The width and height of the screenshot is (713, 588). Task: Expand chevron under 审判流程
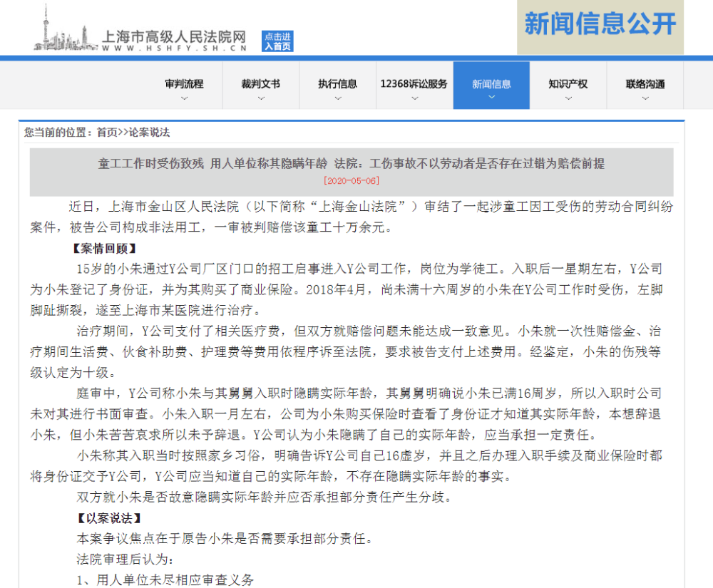click(184, 98)
